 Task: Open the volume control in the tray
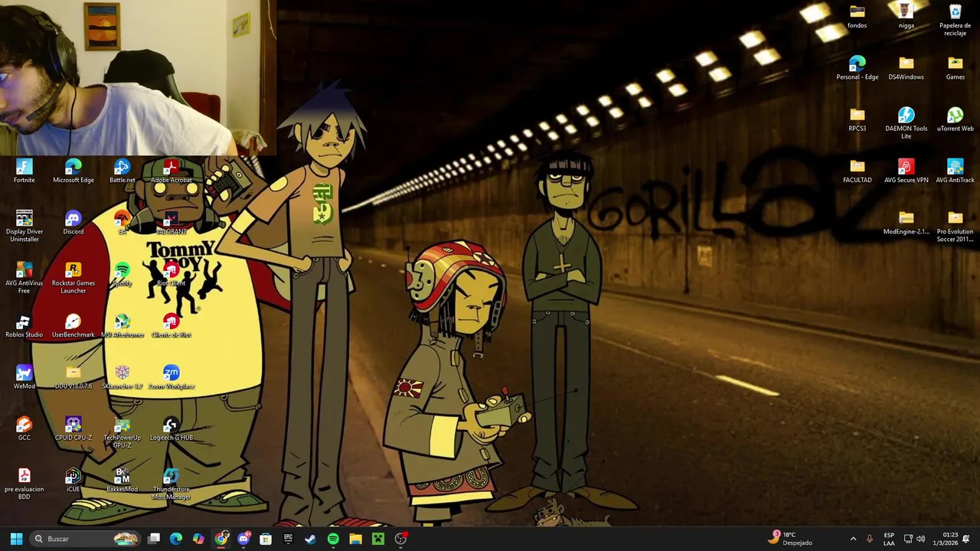[x=921, y=539]
